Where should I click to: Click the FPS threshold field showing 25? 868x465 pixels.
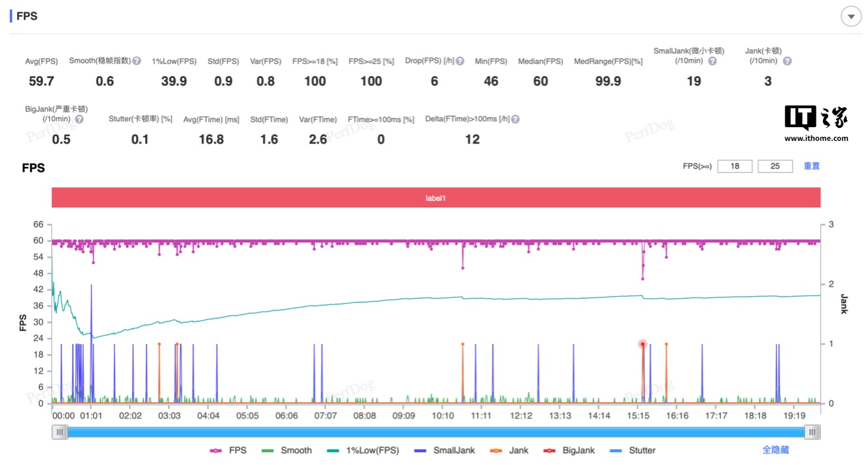pos(775,166)
